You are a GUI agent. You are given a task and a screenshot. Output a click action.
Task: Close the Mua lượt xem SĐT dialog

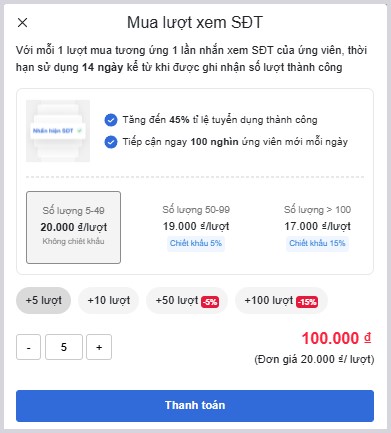[x=22, y=23]
